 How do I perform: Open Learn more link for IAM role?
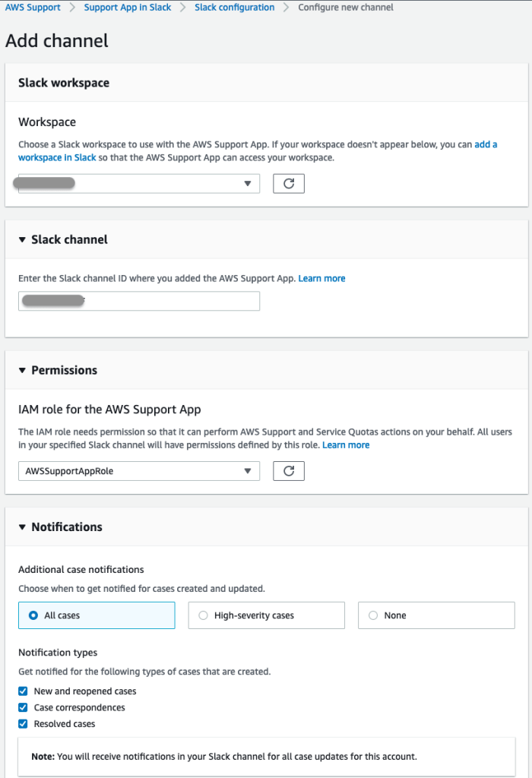point(346,444)
